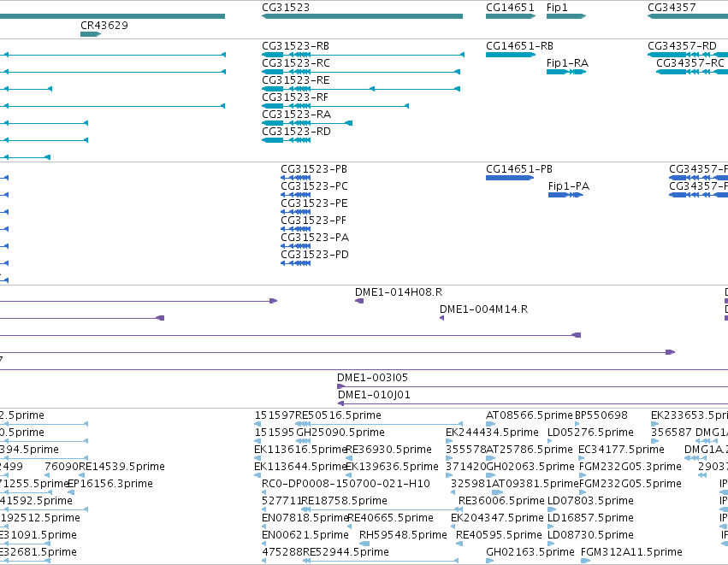728x565 pixels.
Task: Click EST EK204347.5prime
Action: point(453,527)
